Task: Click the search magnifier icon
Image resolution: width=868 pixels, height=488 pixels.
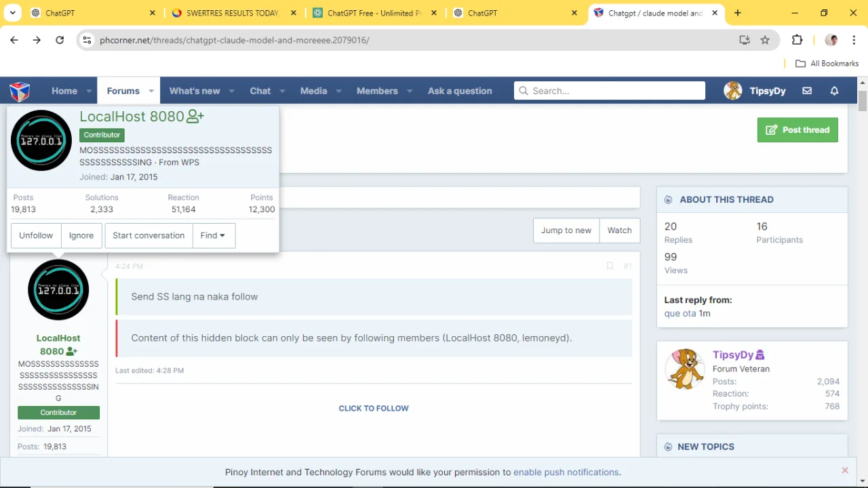Action: 523,91
